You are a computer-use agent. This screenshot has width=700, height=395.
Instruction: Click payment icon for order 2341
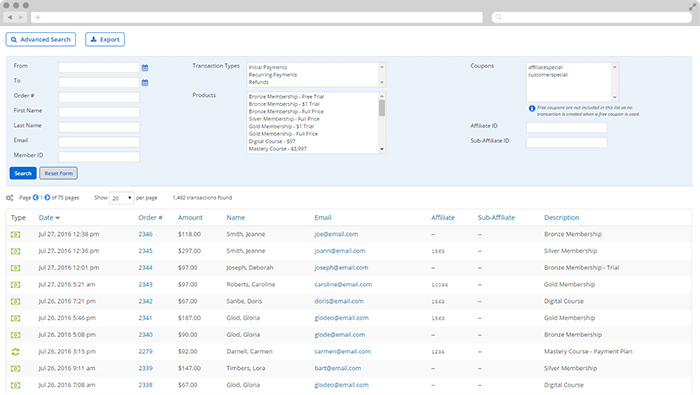pos(16,318)
